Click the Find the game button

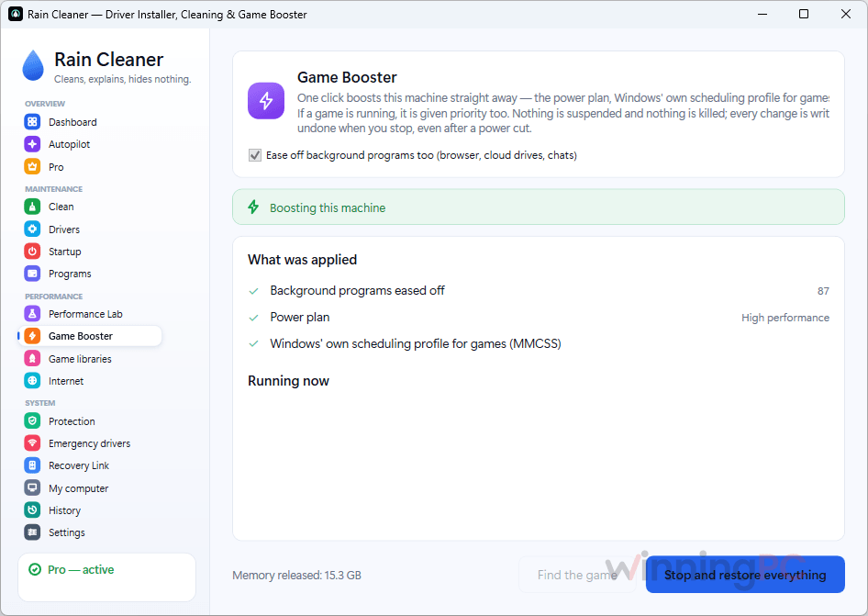point(577,575)
